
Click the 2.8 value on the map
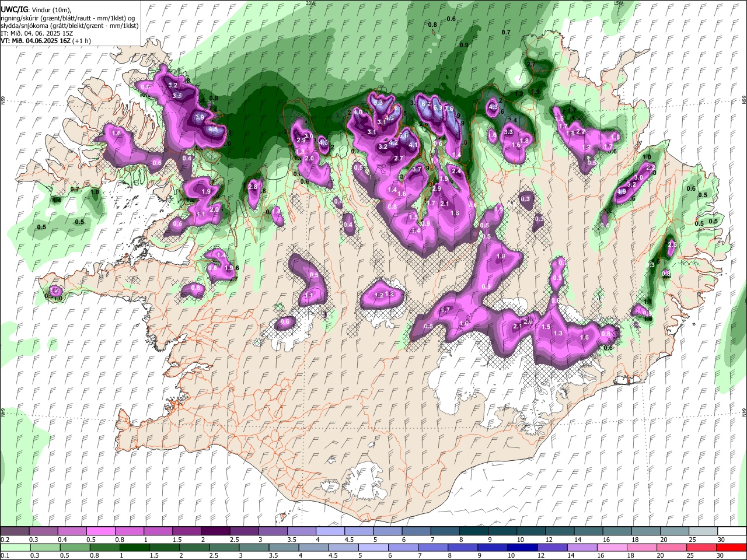(x=253, y=187)
